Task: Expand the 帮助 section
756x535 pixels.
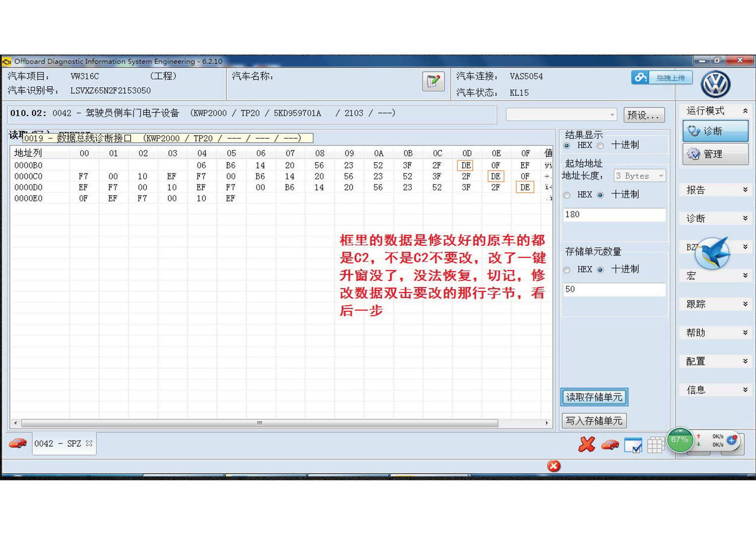Action: [x=745, y=333]
